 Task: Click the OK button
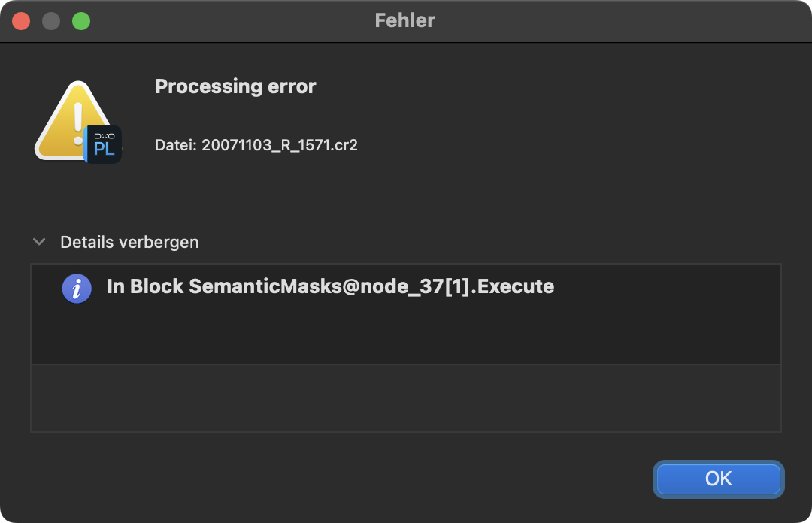pos(718,479)
